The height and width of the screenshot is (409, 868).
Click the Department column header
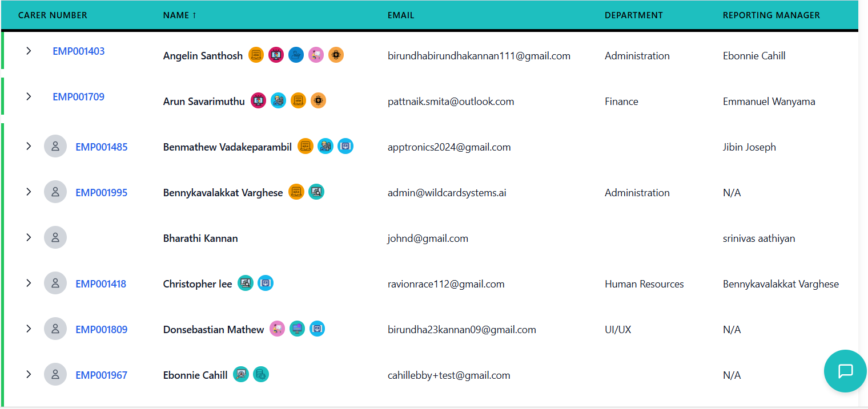point(633,15)
